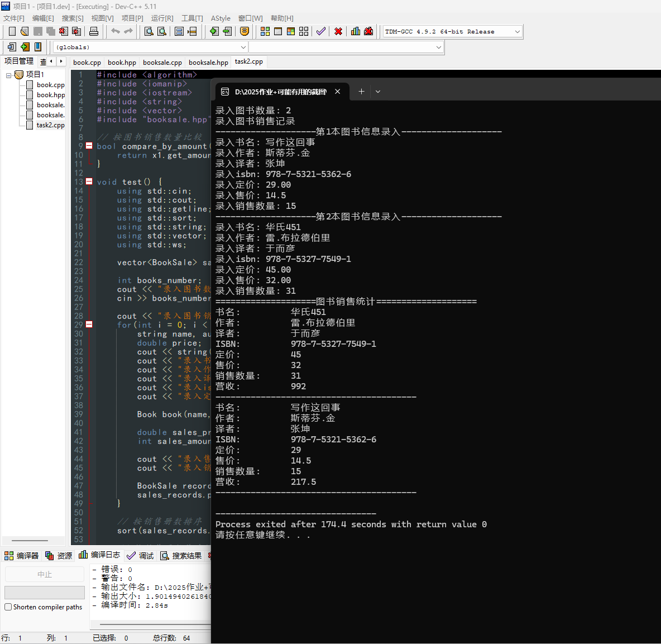The height and width of the screenshot is (644, 661).
Task: Click the Compile & Run colored window icon
Action: click(x=291, y=31)
